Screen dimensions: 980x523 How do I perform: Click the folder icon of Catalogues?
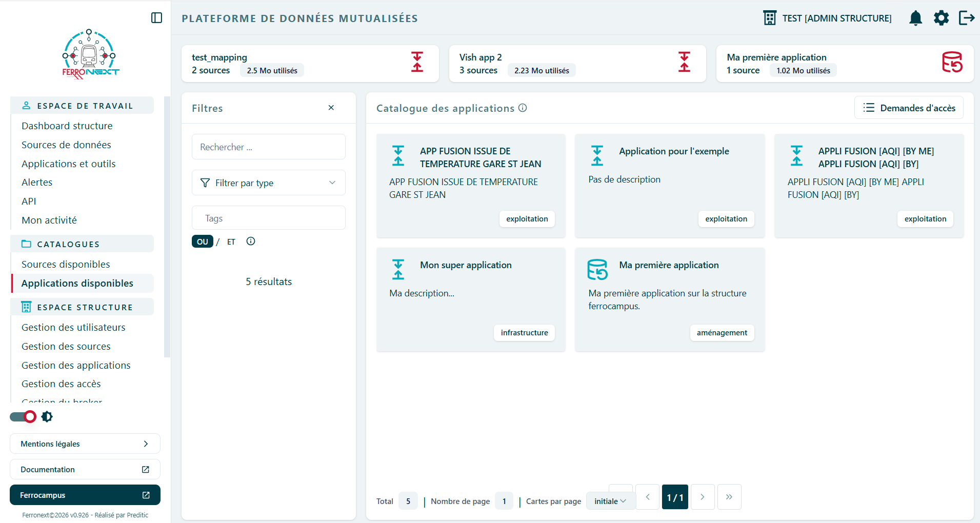[x=26, y=244]
